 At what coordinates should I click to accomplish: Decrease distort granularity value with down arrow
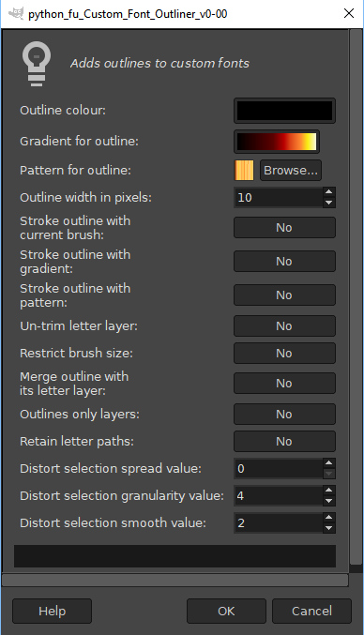[329, 501]
